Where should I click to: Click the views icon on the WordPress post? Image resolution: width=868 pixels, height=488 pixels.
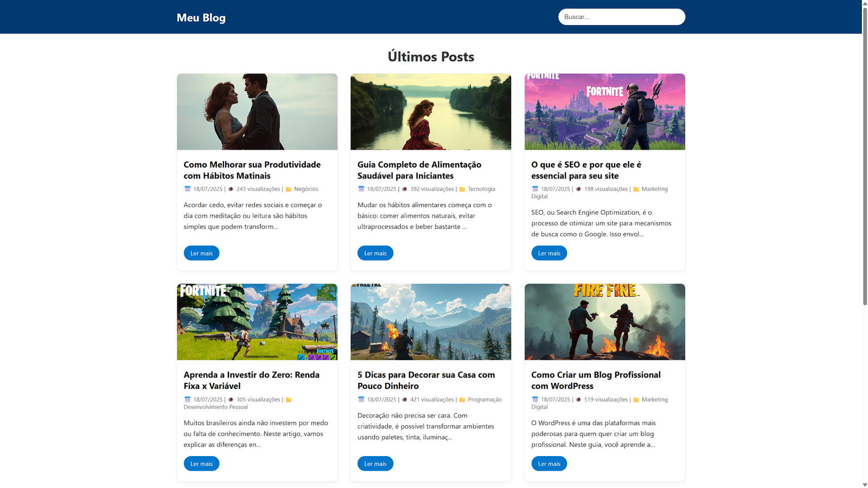(x=579, y=399)
